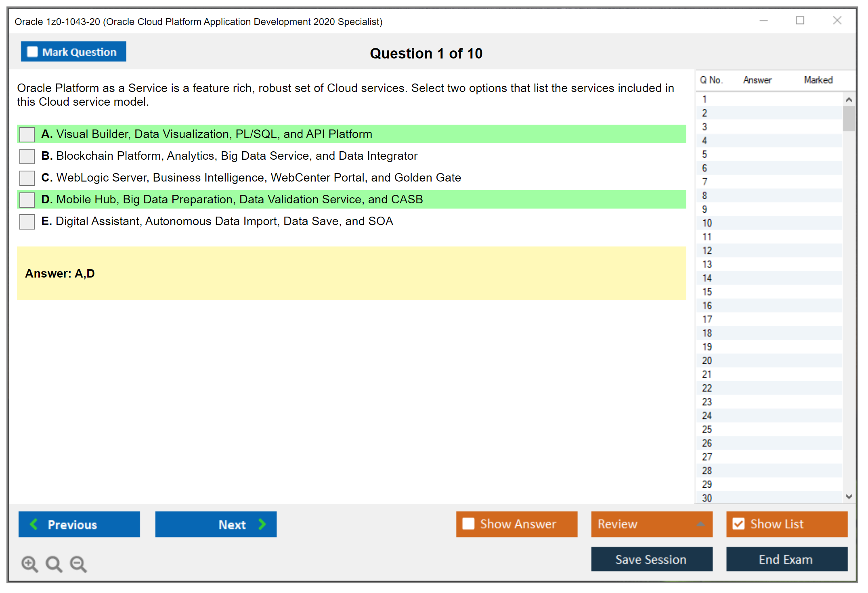Check option A Visual Builder answer checkbox

point(26,134)
